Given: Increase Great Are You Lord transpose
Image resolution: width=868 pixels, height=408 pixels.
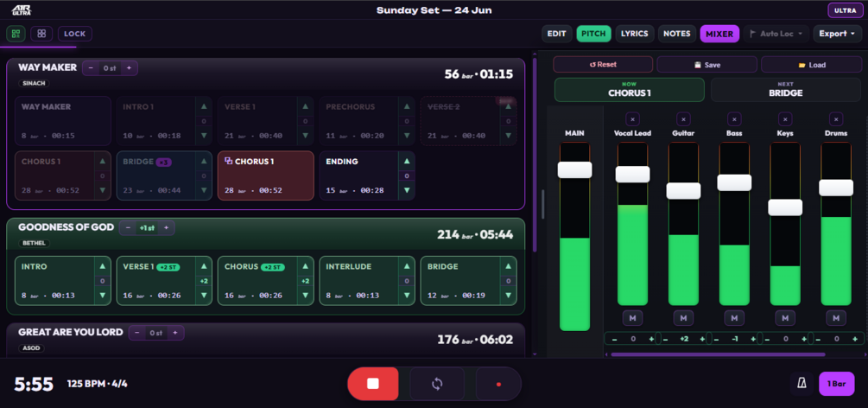Looking at the screenshot, I should click(175, 333).
